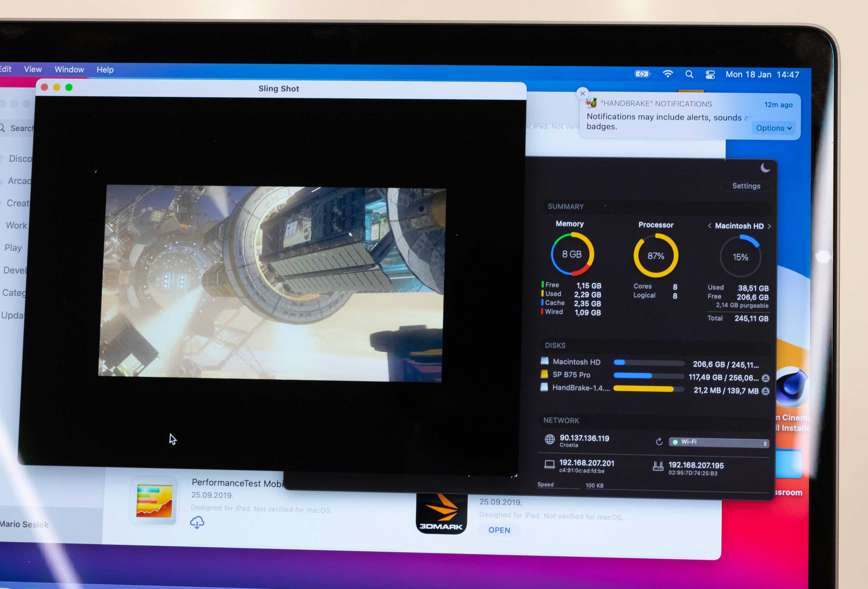Click the battery charging status icon

[643, 74]
